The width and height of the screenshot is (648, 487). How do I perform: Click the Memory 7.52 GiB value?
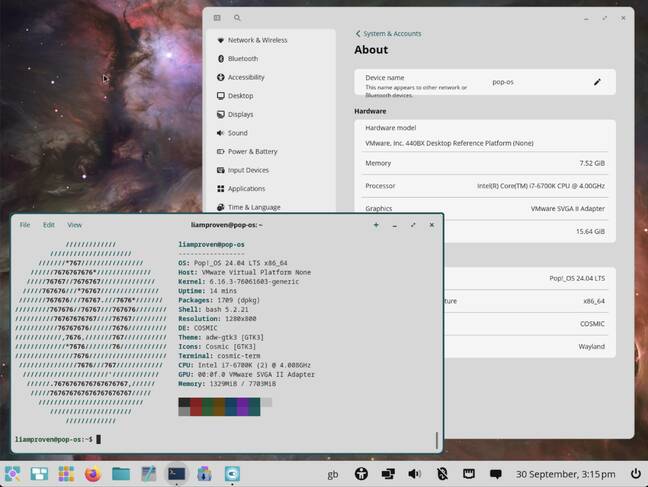point(592,163)
